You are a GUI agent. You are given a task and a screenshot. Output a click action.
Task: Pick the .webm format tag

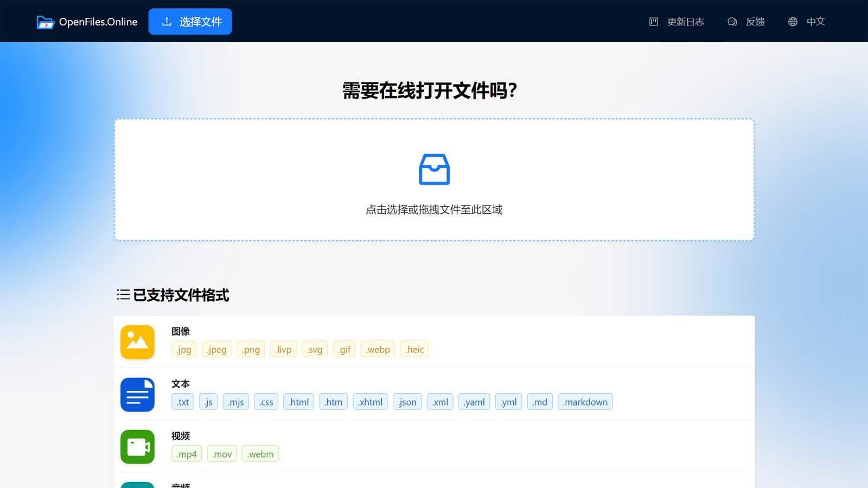[x=260, y=454]
